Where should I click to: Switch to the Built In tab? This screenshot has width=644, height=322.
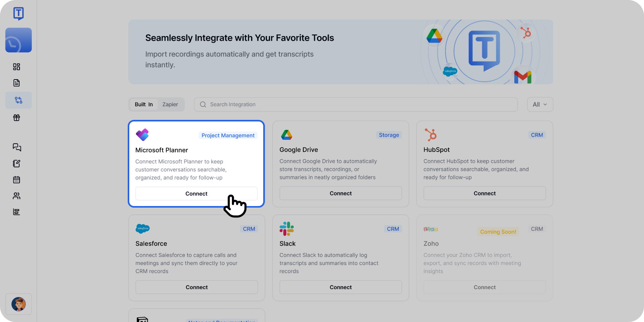click(144, 105)
